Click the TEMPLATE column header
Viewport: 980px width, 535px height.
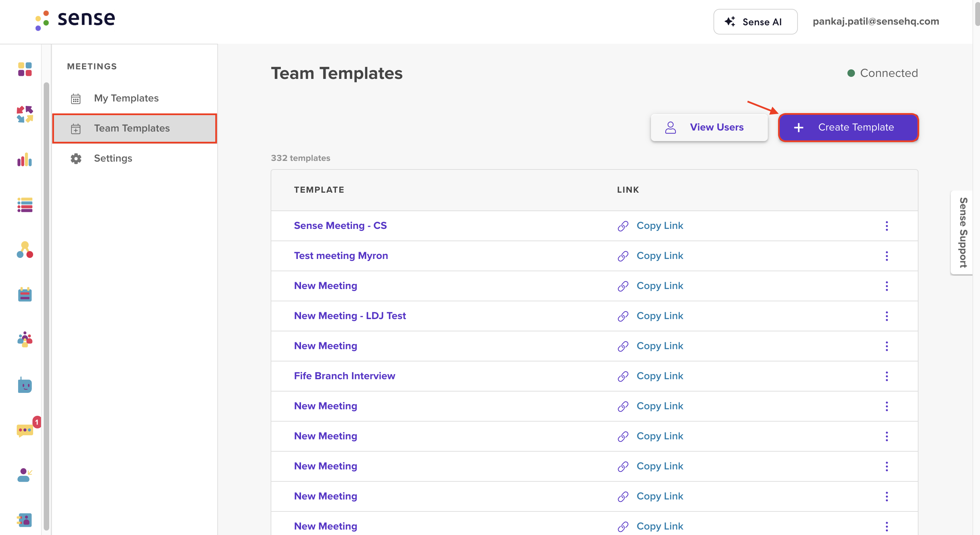pos(319,190)
